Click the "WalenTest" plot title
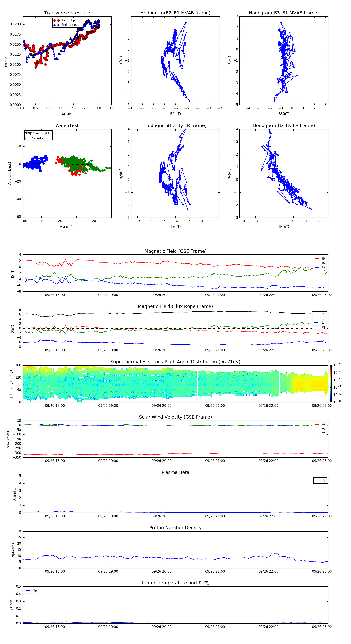 click(67, 125)
